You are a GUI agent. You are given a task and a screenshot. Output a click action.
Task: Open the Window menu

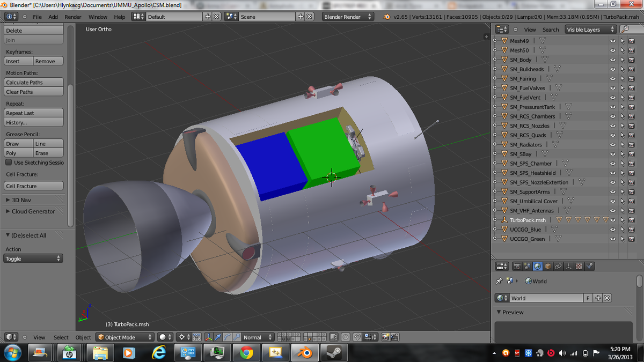(98, 17)
